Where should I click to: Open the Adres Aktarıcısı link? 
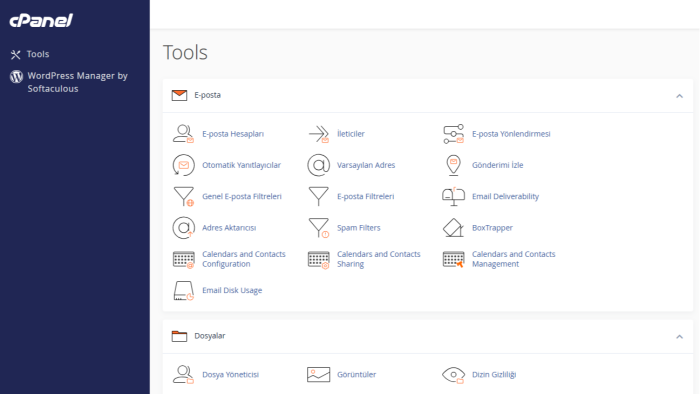click(229, 228)
